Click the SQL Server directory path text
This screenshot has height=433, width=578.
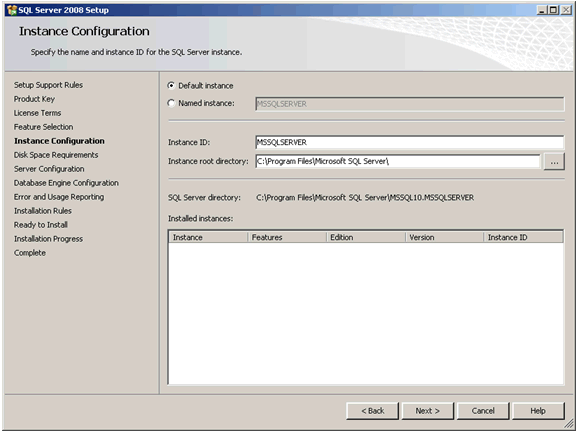[x=365, y=198]
